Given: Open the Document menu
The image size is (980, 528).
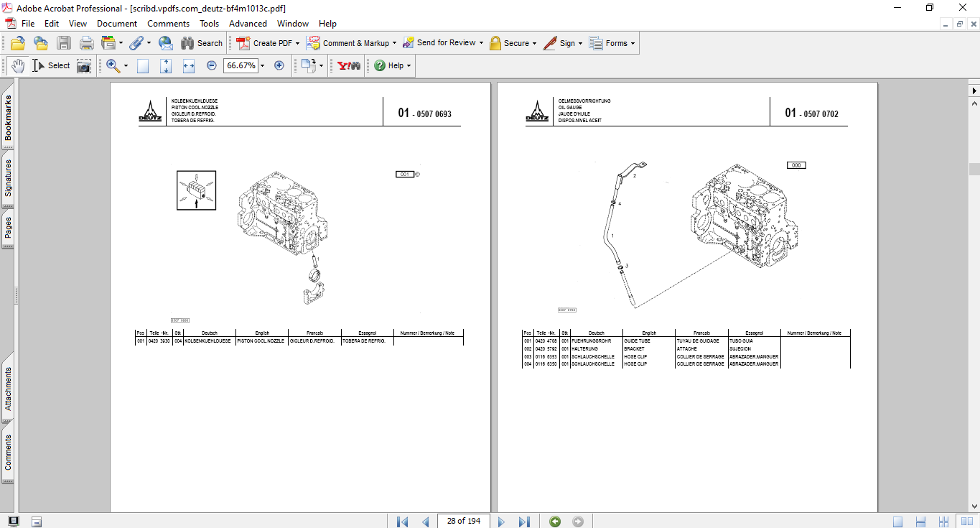Looking at the screenshot, I should (118, 23).
